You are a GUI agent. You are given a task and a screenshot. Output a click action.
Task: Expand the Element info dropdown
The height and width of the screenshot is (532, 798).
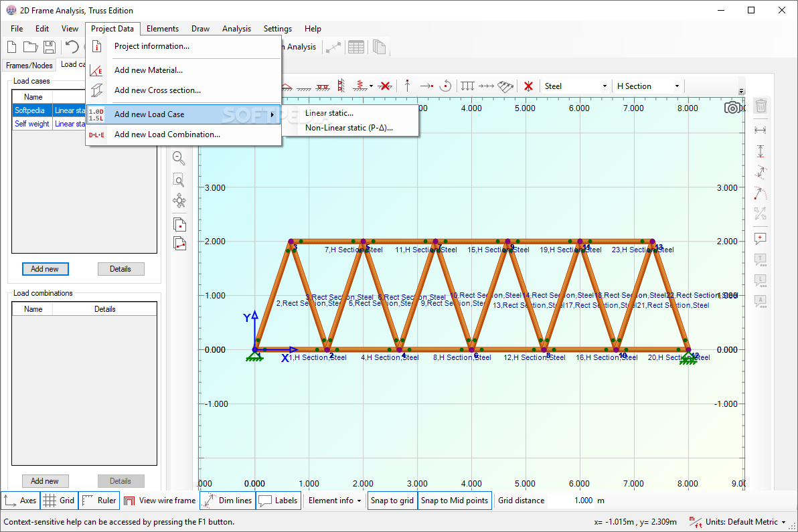pyautogui.click(x=335, y=501)
